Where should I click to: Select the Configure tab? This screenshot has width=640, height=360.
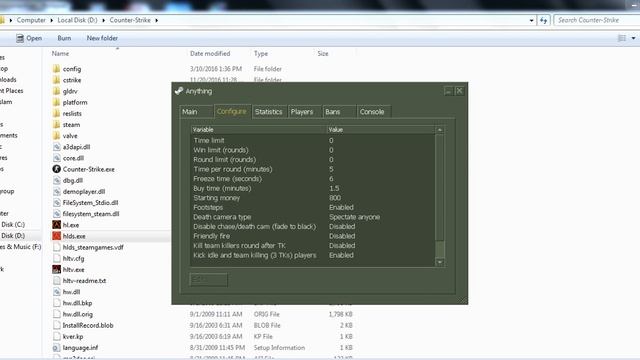tap(232, 111)
